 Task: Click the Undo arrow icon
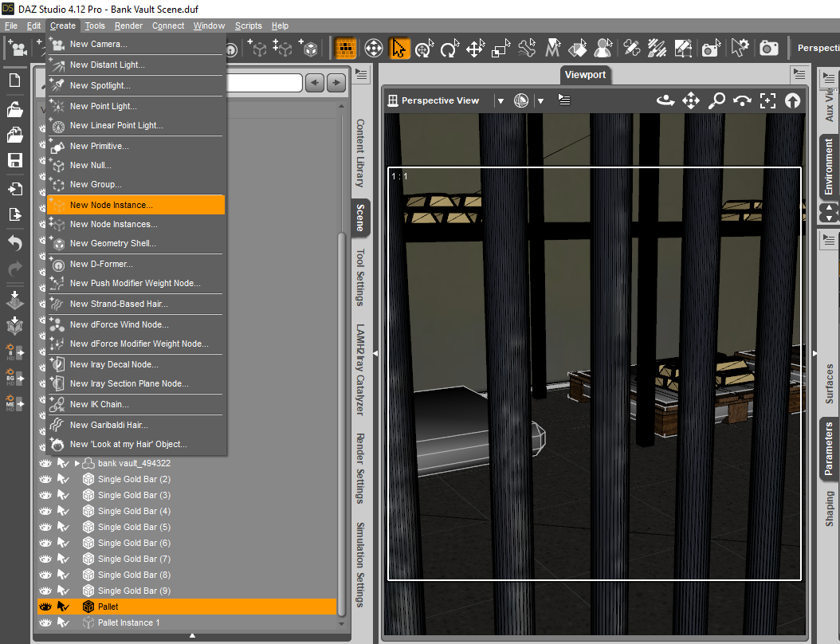(x=14, y=243)
